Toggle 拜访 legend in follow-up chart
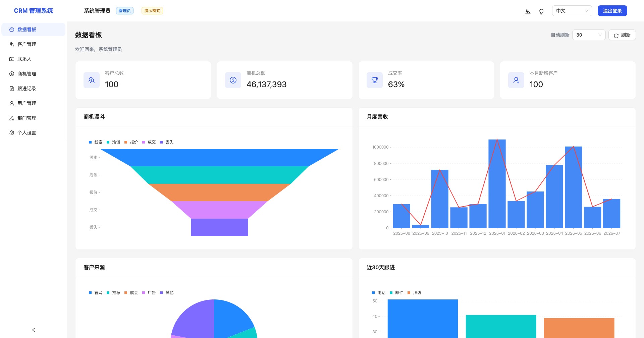The width and height of the screenshot is (644, 338). tap(414, 293)
